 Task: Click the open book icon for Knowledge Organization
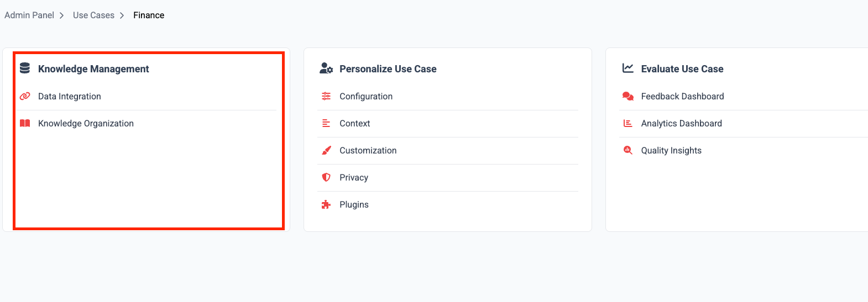coord(25,123)
